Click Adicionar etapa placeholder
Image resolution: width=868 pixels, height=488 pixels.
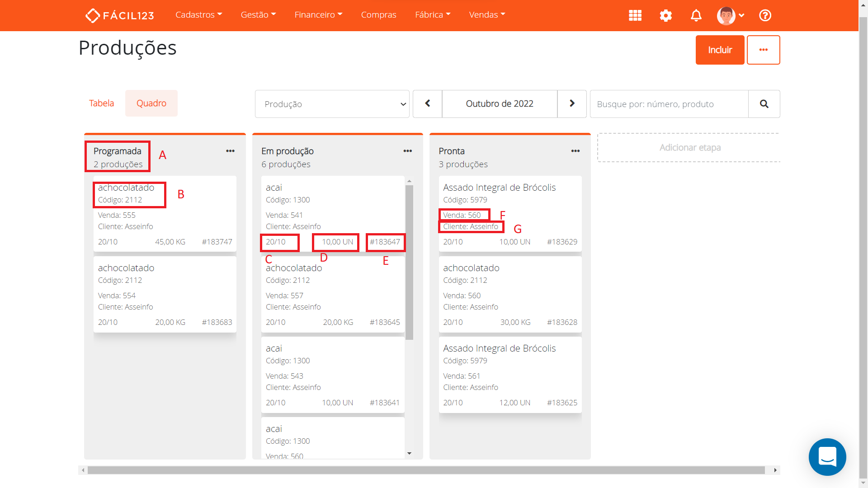(689, 147)
